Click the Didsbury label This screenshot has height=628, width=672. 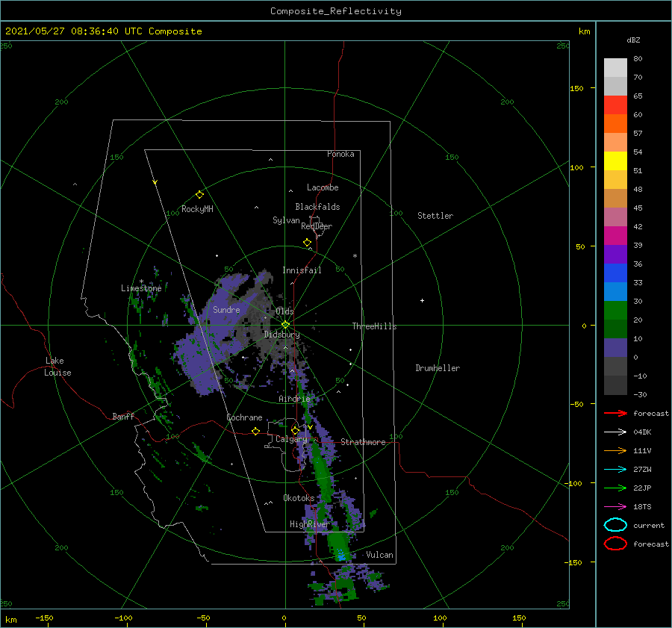click(x=282, y=335)
